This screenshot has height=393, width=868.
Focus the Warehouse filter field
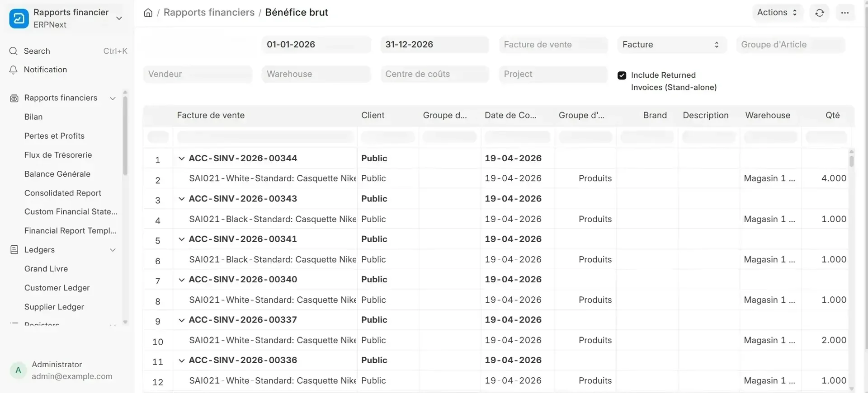click(316, 74)
